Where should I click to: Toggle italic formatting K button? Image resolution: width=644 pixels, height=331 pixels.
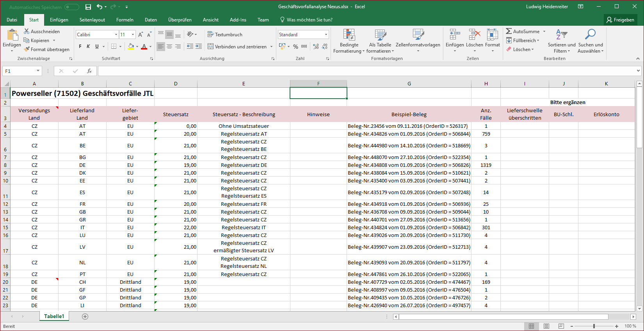coord(88,46)
